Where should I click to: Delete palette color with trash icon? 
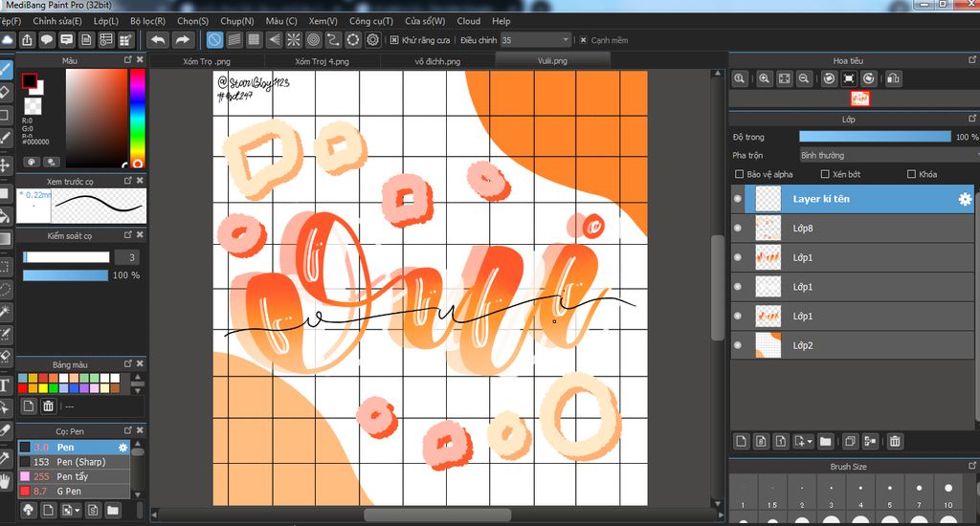(x=48, y=406)
